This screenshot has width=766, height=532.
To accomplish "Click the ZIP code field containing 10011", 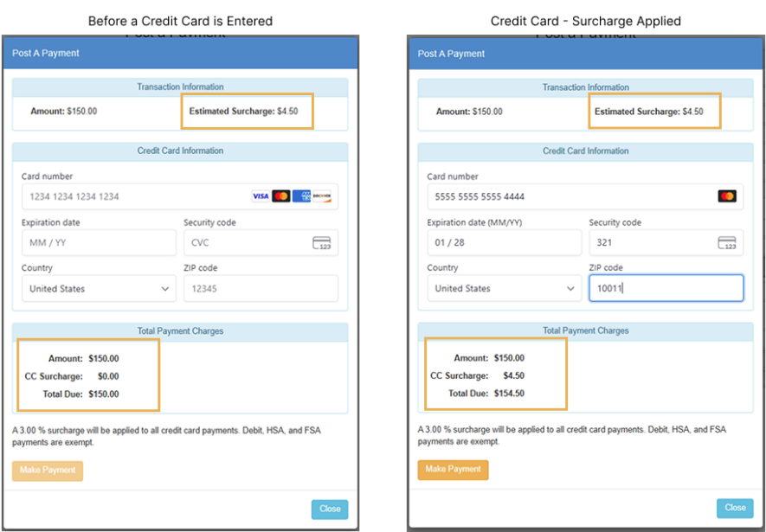I will tap(666, 288).
